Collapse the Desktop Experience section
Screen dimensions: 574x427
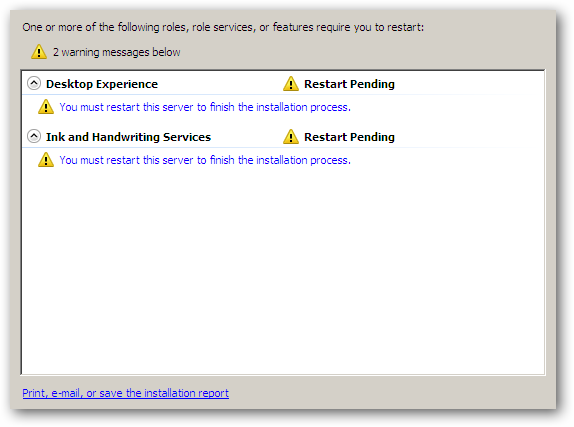coord(34,83)
